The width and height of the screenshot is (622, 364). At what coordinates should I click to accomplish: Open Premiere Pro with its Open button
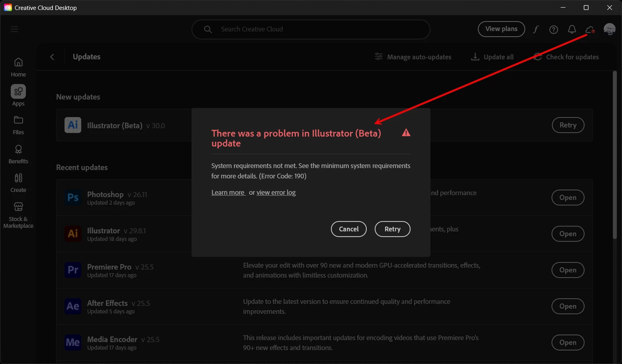(568, 270)
